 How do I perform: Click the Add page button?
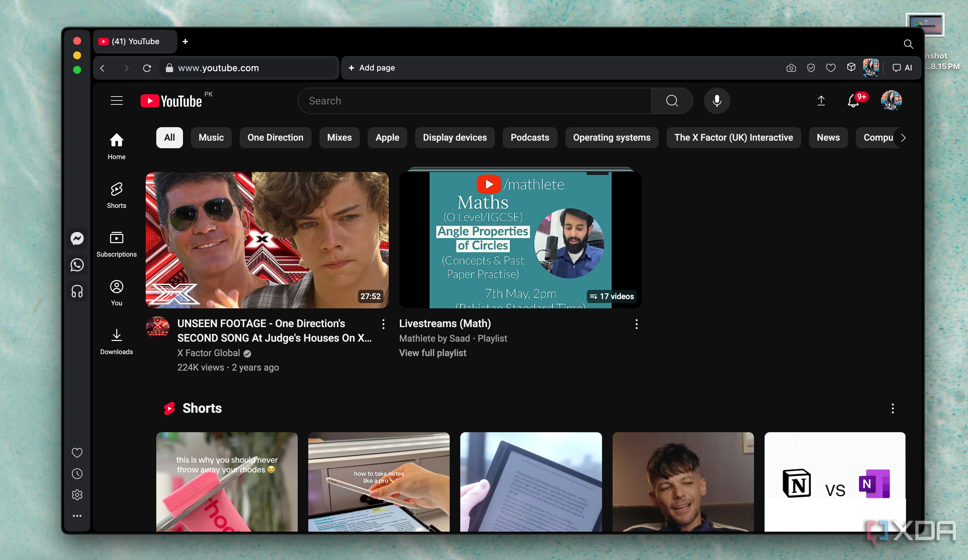[x=372, y=68]
